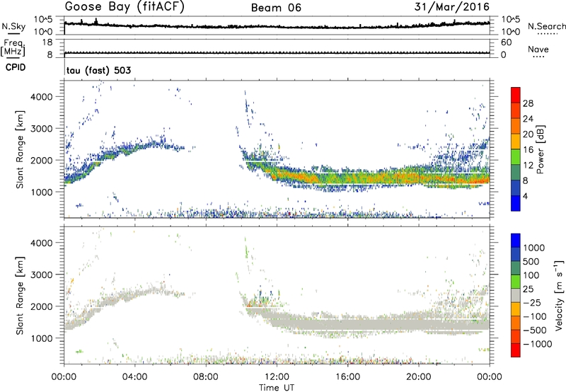The height and width of the screenshot is (392, 566).
Task: Select the "Freq. [MHz]" axis label
Action: (13, 48)
